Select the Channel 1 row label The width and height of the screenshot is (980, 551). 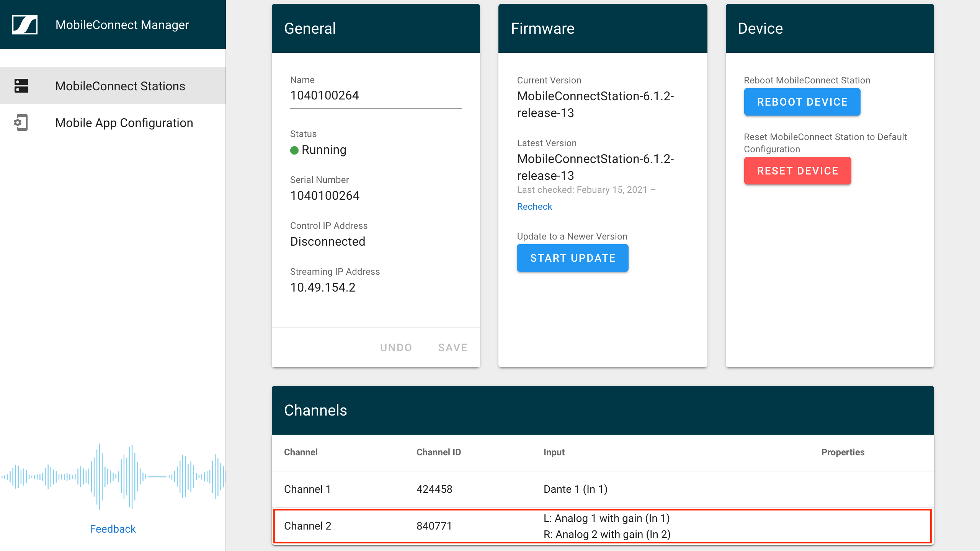(307, 489)
